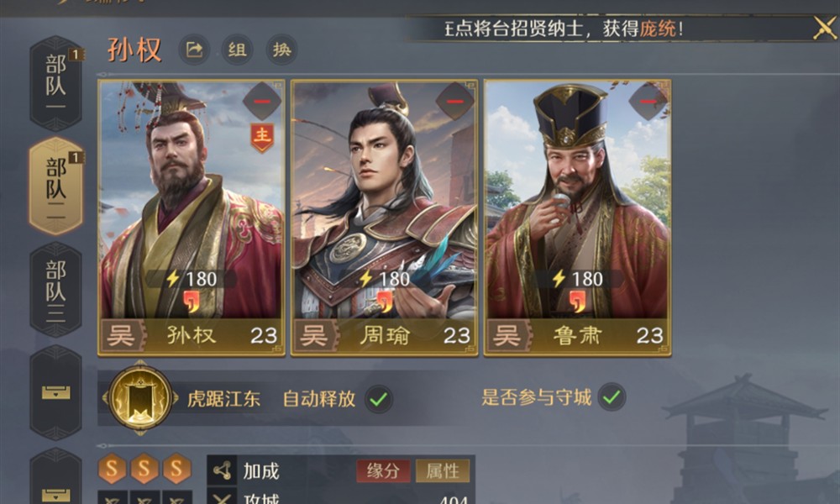
Task: Unlock the fourth locked troop slot
Action: [x=55, y=392]
